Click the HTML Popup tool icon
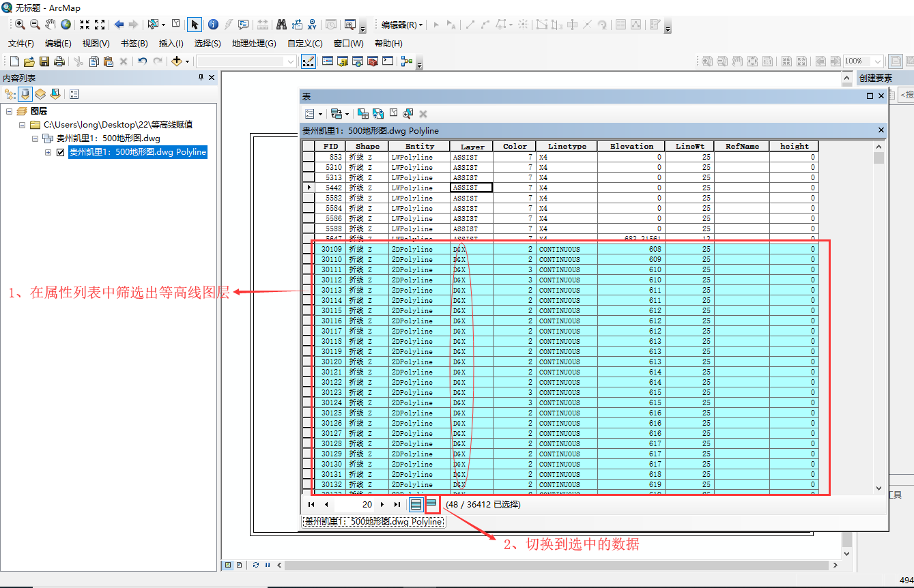The image size is (914, 588). point(243,25)
